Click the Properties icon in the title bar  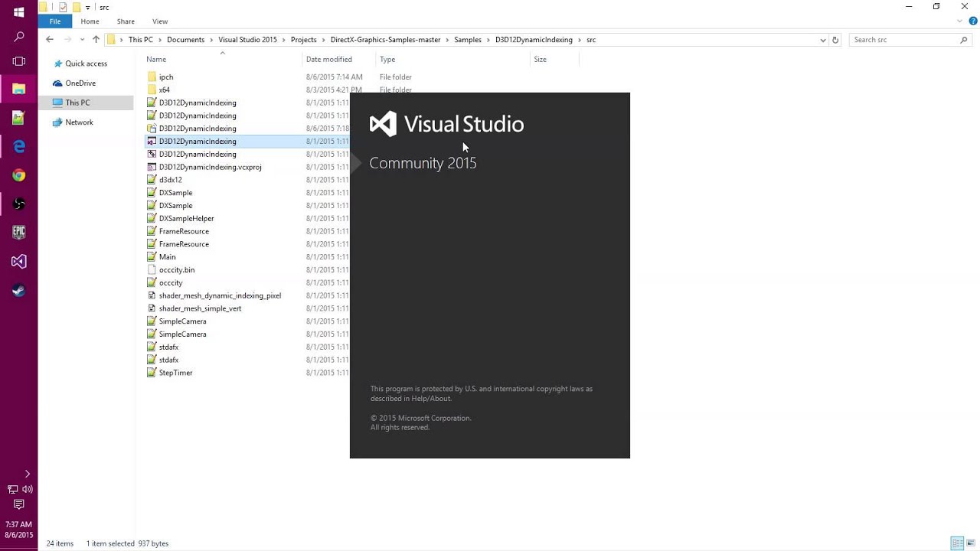point(62,7)
